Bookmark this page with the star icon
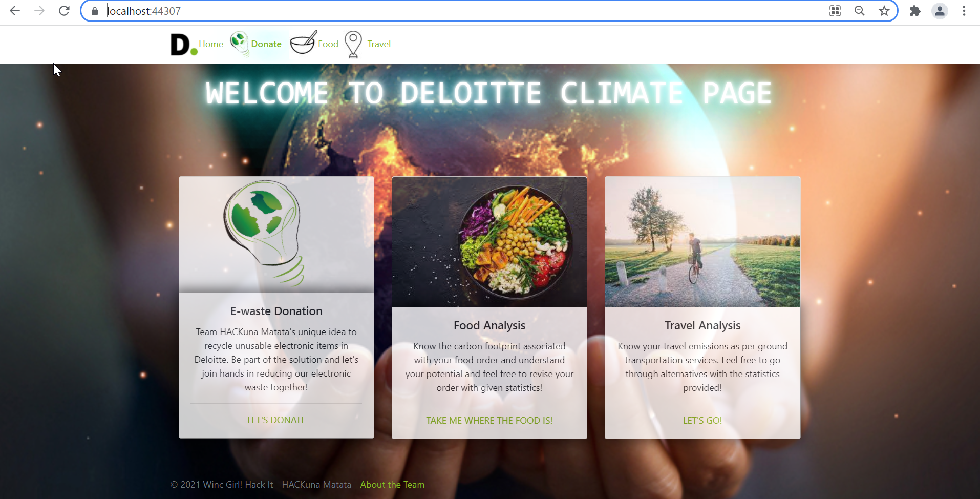Viewport: 980px width, 499px height. [884, 11]
